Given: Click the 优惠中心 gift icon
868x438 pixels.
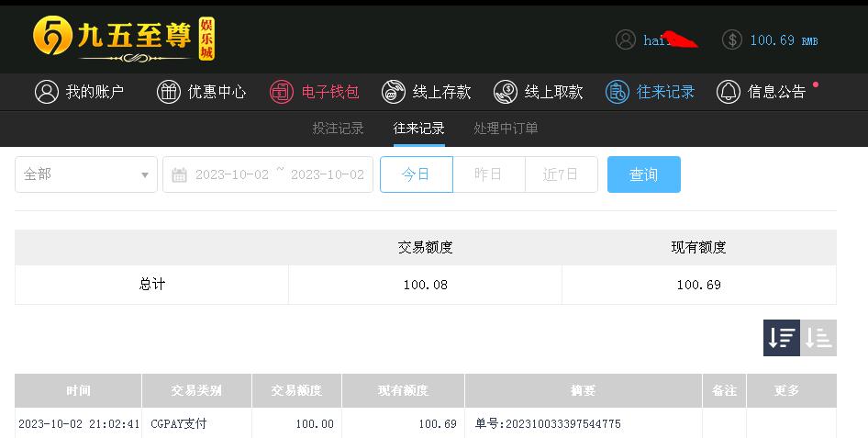Looking at the screenshot, I should click(169, 92).
